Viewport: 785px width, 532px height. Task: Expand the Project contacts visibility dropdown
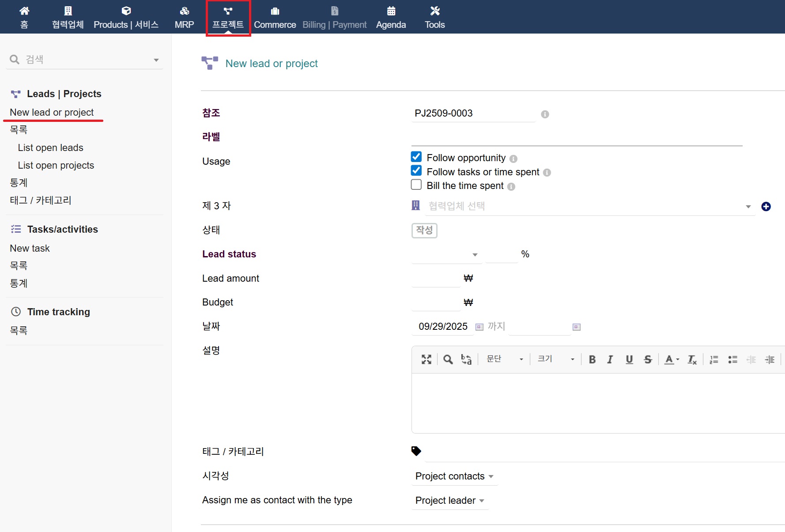tap(454, 476)
